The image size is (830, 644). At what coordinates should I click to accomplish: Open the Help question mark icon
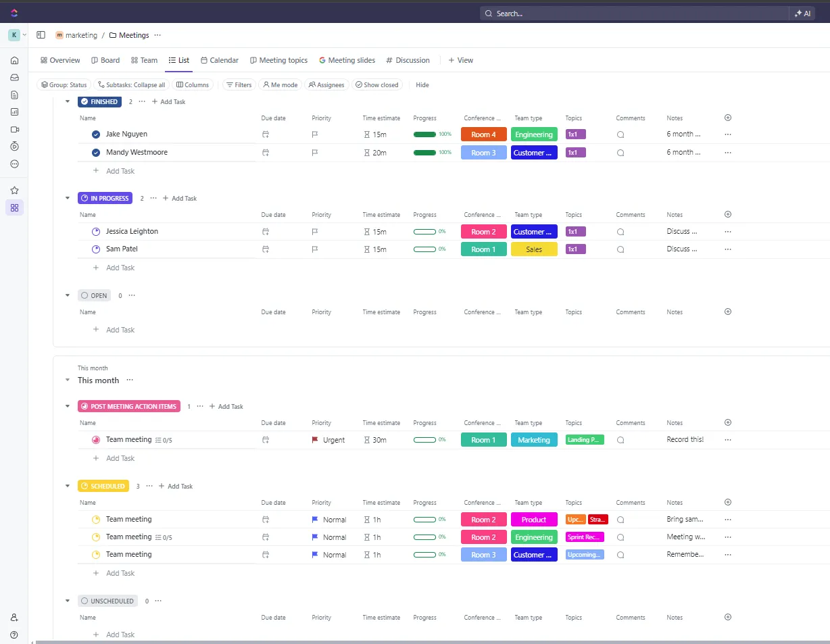point(14,635)
